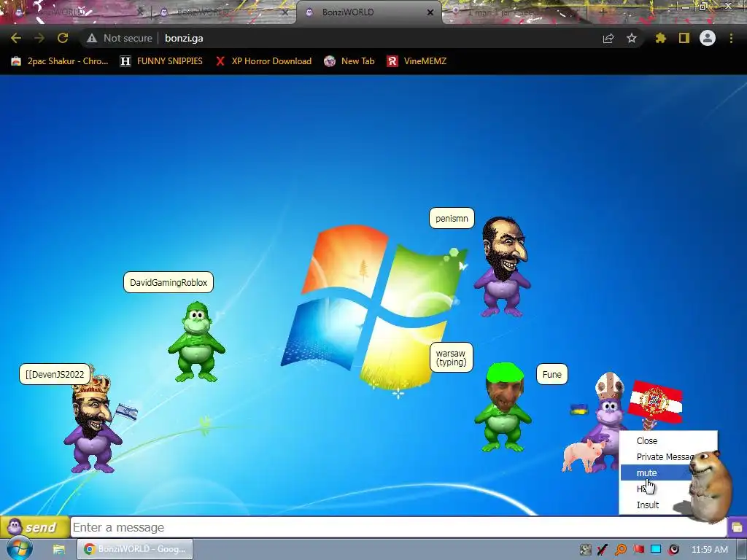Focus the Enter a message field
The height and width of the screenshot is (560, 747).
click(399, 528)
